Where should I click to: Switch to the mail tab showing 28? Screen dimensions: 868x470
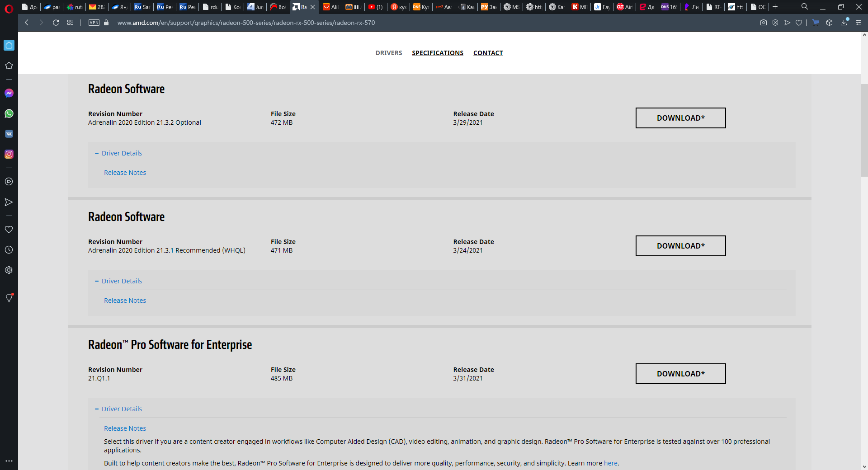pos(97,7)
